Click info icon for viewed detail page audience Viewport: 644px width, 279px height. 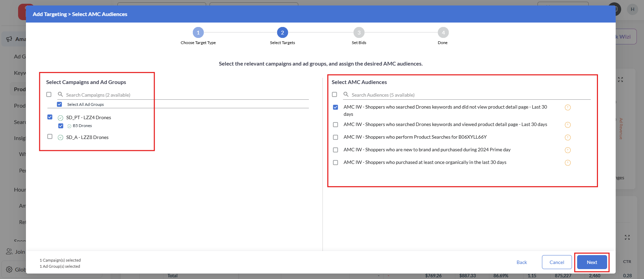(x=568, y=125)
